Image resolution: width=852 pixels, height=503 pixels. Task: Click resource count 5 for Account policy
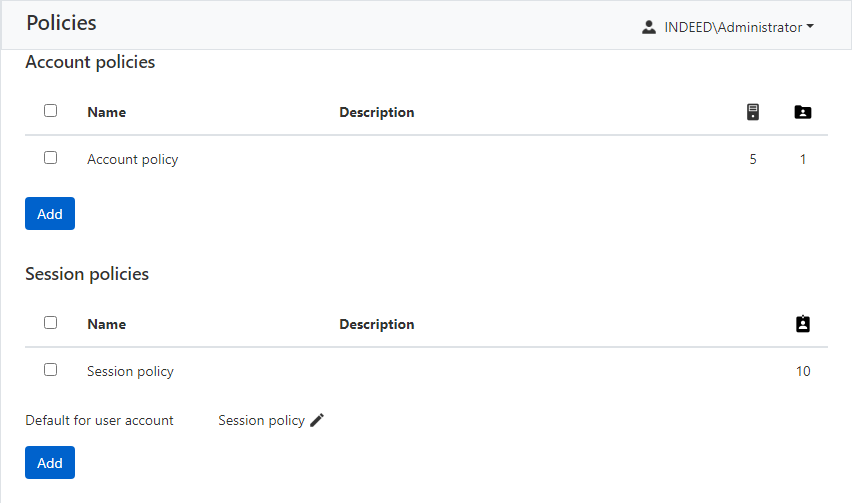point(753,159)
